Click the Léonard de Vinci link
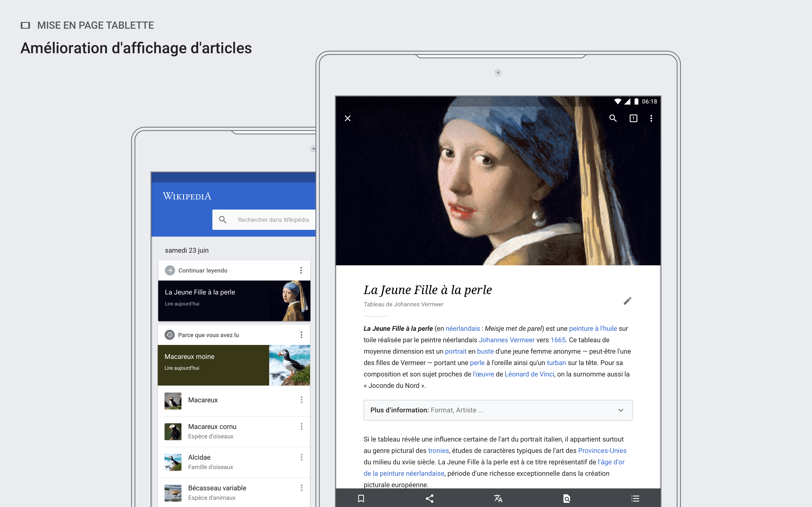 tap(529, 374)
